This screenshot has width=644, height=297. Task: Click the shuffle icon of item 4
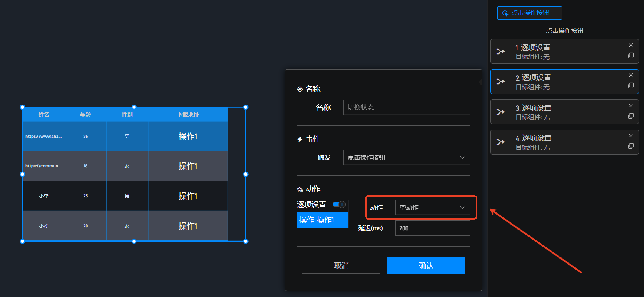[500, 142]
